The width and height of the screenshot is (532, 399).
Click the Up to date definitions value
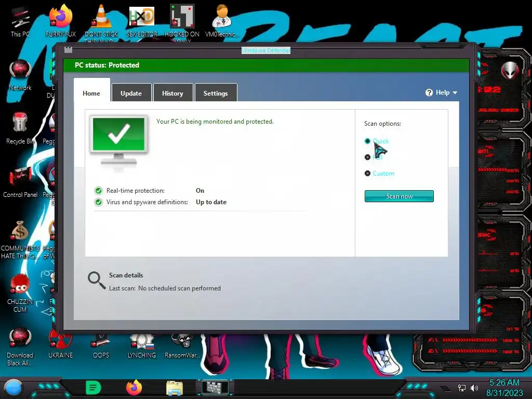(x=211, y=202)
